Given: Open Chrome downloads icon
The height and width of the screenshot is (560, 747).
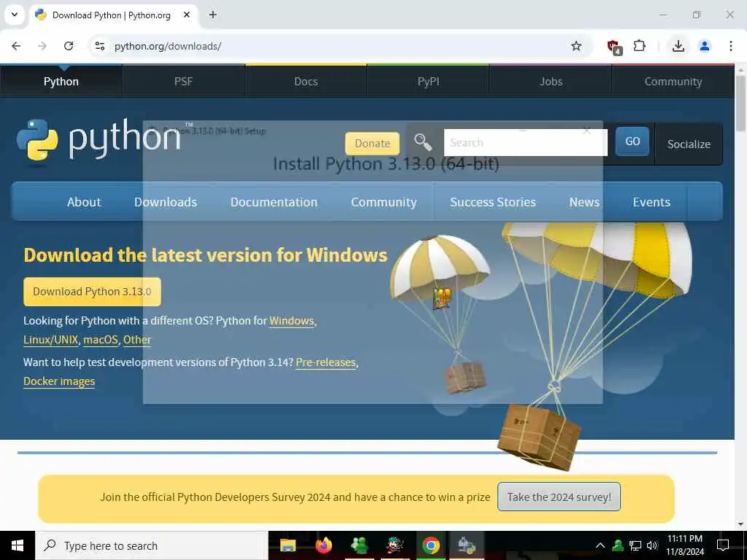Looking at the screenshot, I should [678, 46].
